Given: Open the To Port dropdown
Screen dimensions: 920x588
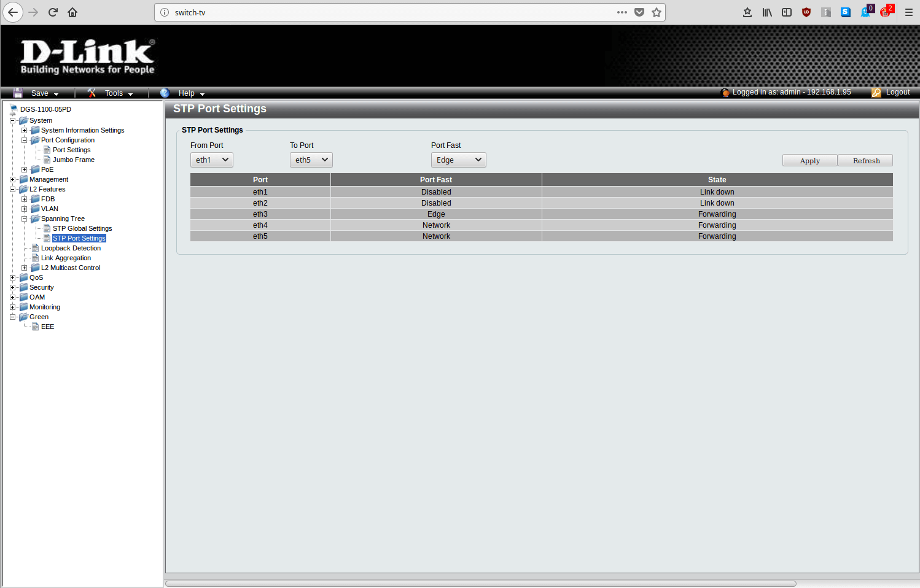Looking at the screenshot, I should click(311, 160).
